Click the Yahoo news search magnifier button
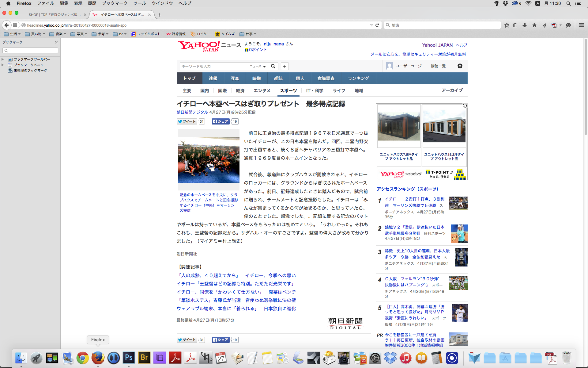The width and height of the screenshot is (588, 368). (273, 66)
